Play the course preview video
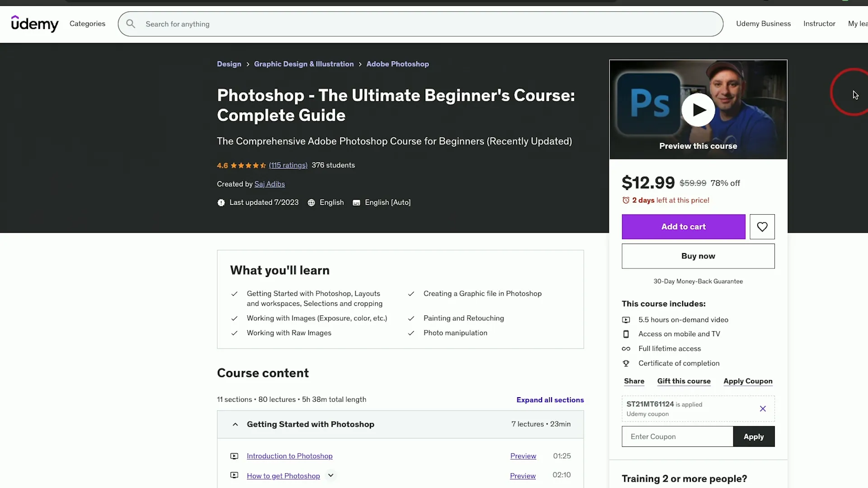The image size is (868, 488). (698, 110)
